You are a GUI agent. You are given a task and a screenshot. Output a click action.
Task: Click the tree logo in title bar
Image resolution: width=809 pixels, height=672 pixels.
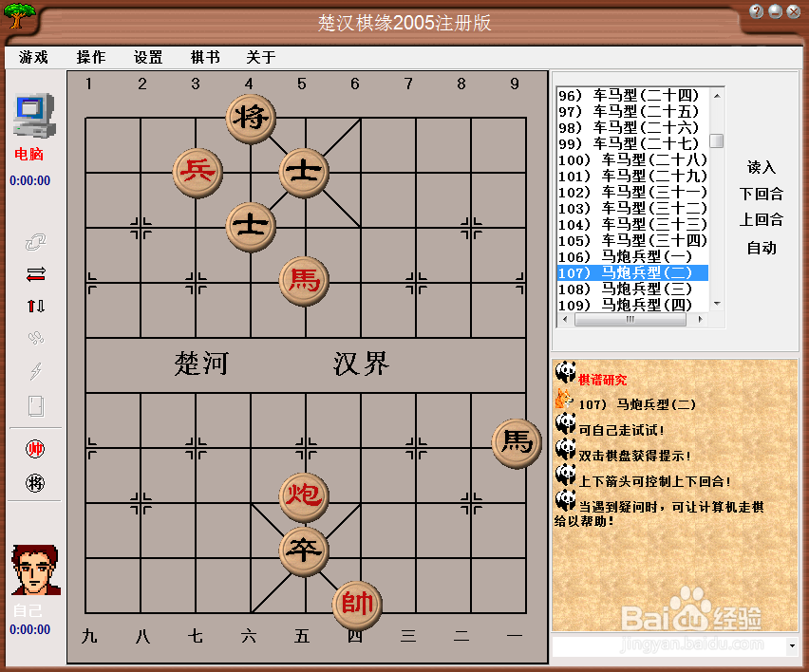tap(19, 15)
